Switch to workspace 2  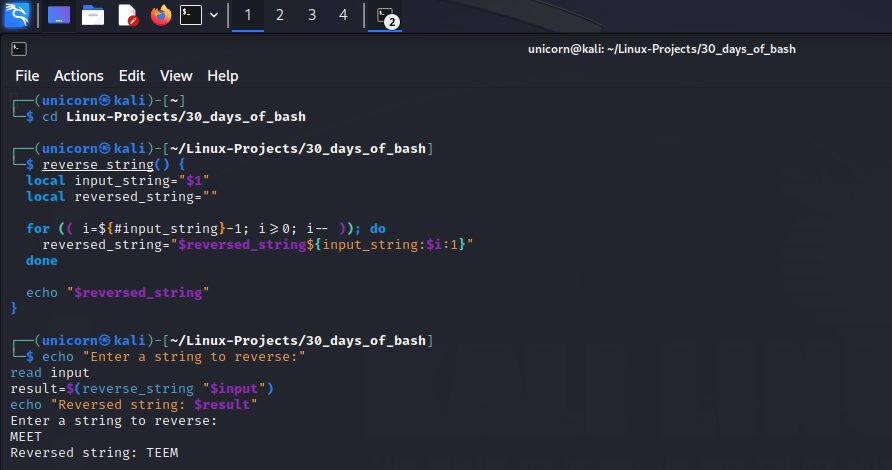(x=279, y=15)
